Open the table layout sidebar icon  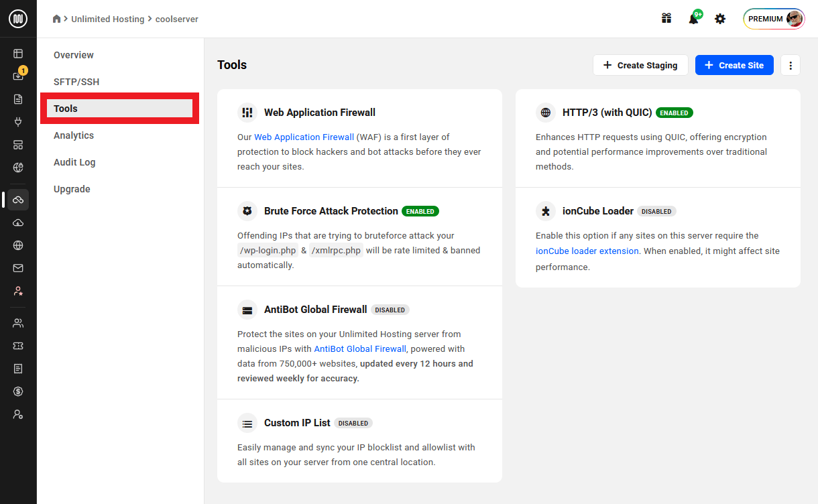[18, 54]
